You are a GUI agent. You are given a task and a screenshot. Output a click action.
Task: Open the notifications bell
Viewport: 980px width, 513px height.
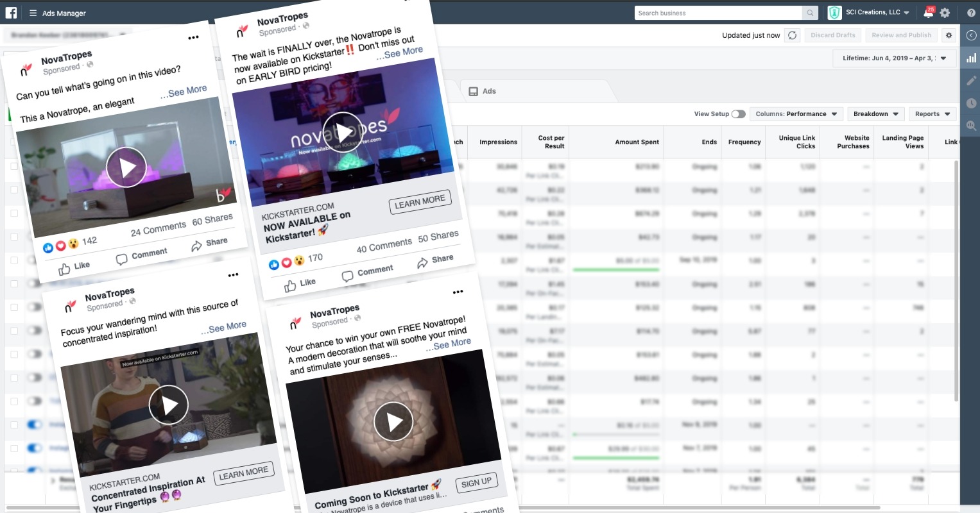[929, 13]
